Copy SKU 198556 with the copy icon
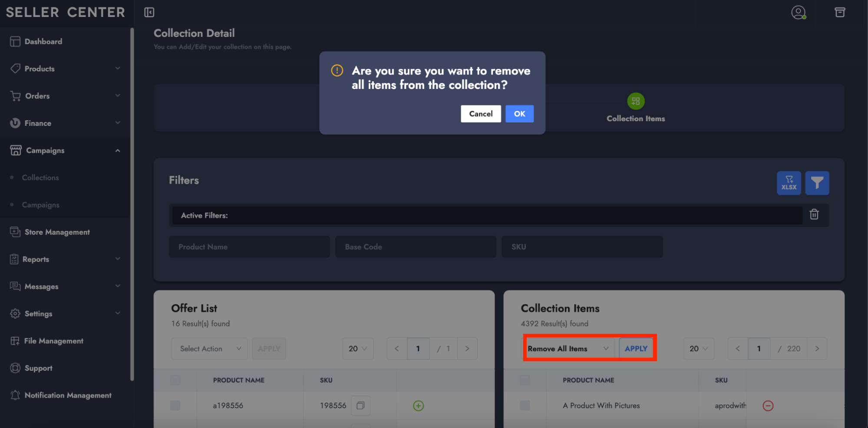Image resolution: width=868 pixels, height=428 pixels. point(360,405)
